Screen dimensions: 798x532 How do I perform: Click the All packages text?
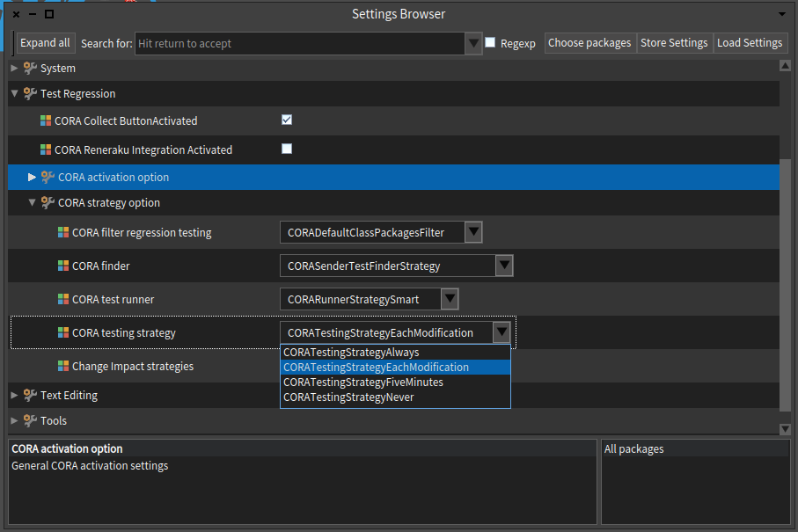pyautogui.click(x=633, y=449)
